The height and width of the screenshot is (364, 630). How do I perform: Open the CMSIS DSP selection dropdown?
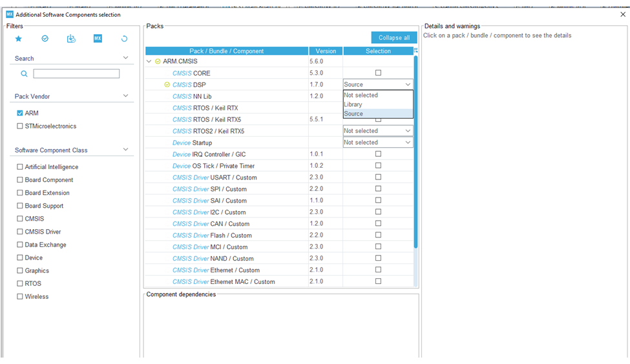[378, 85]
